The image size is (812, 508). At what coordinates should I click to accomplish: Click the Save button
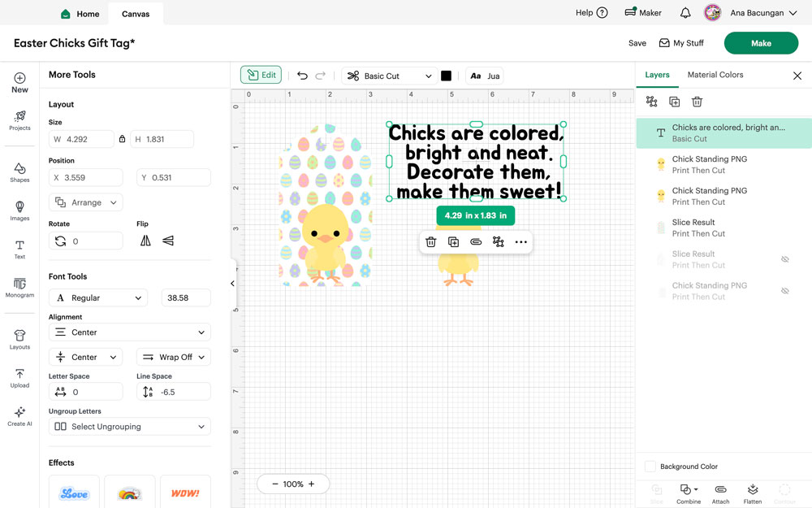tap(637, 43)
